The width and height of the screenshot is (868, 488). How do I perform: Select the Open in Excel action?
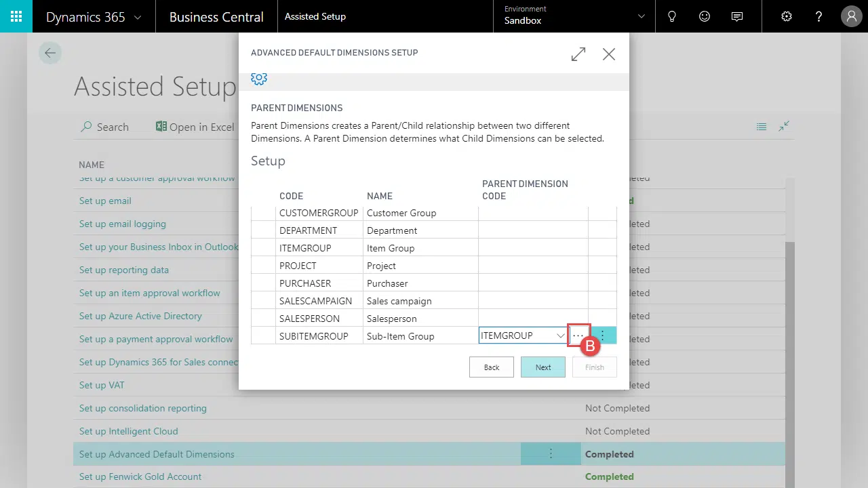coord(195,127)
